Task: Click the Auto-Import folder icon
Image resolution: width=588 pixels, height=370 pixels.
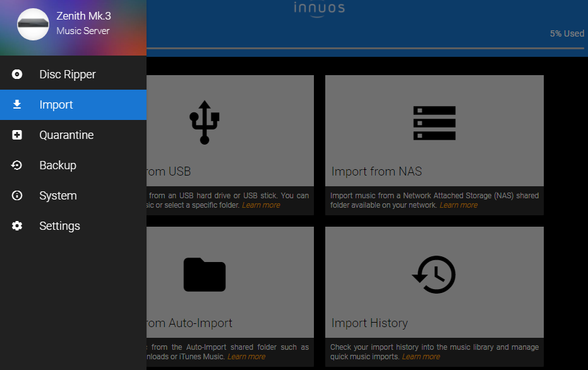Action: [205, 275]
